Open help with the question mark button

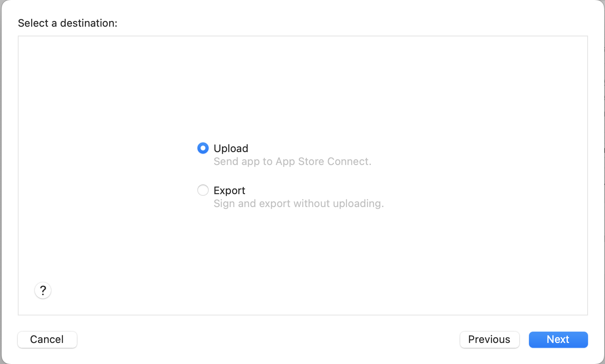[x=43, y=290]
